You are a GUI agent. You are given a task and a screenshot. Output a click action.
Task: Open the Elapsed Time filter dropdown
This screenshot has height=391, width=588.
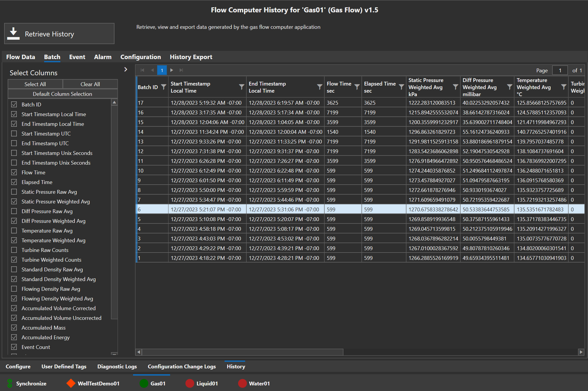[x=401, y=87]
